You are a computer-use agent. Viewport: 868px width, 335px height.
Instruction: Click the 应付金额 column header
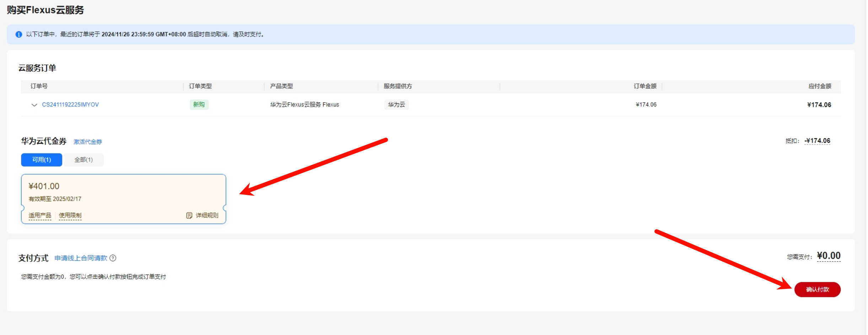click(820, 86)
